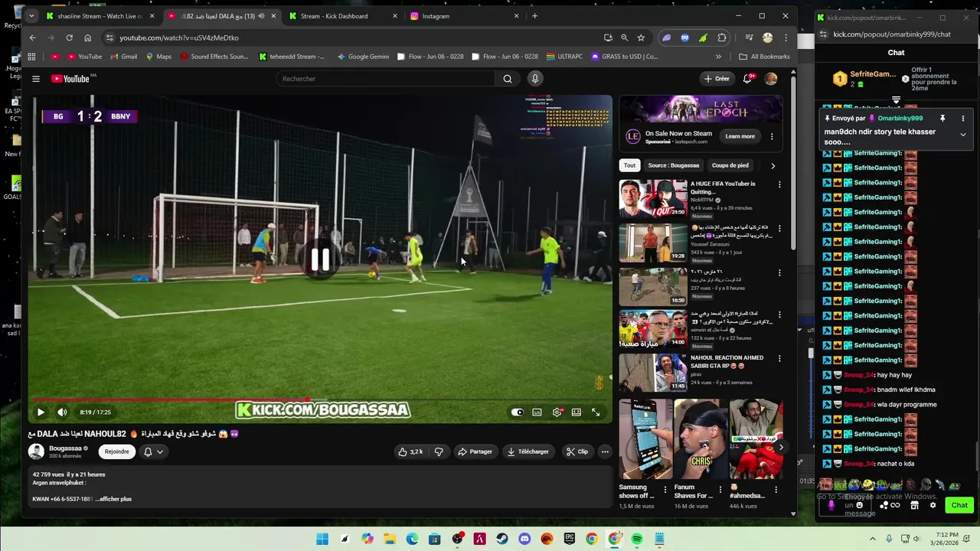This screenshot has width=980, height=551.
Task: Open Spotify from the taskbar
Action: [x=637, y=539]
